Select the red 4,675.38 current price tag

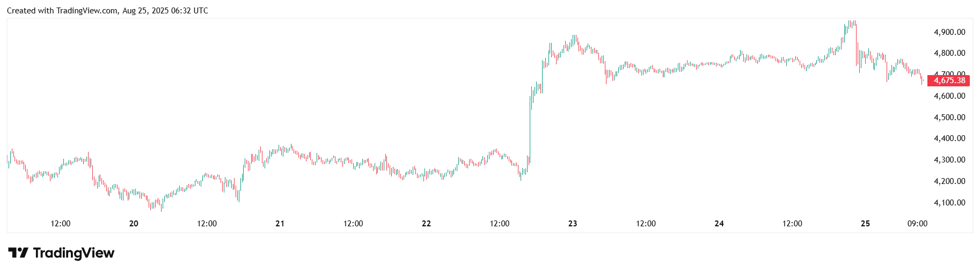tap(949, 80)
